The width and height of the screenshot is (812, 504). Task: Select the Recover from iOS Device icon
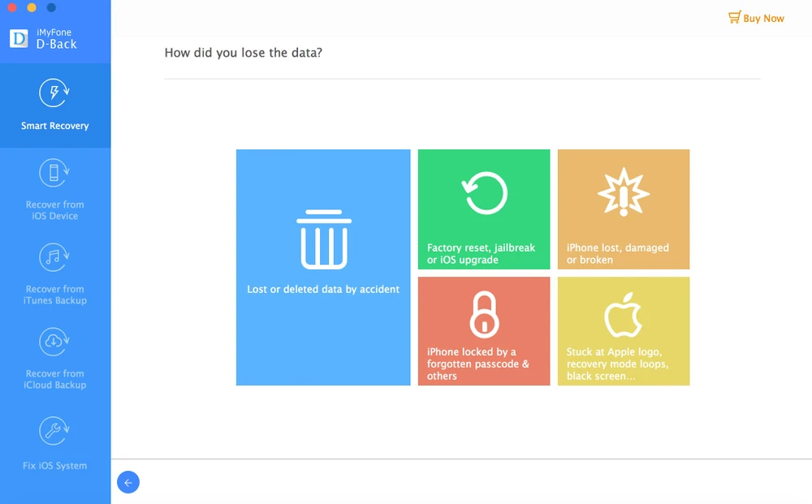54,173
